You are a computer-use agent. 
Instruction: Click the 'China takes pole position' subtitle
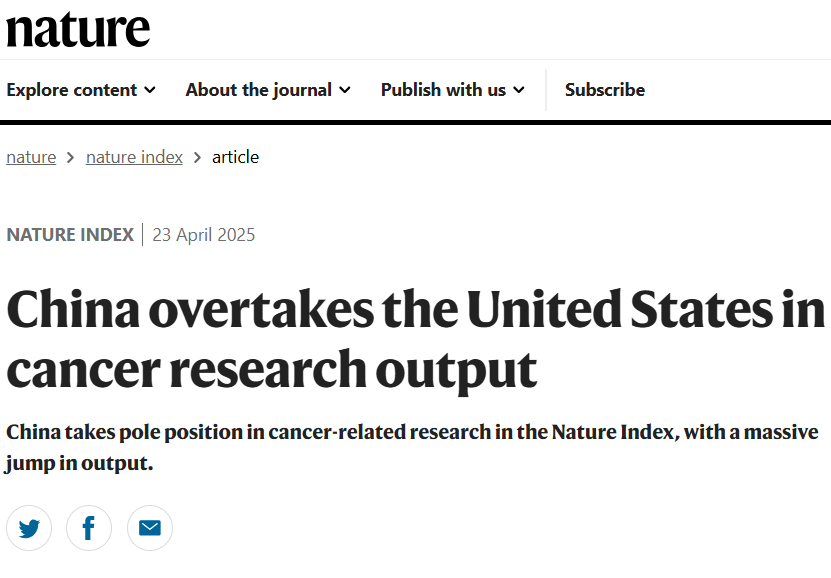coord(412,448)
